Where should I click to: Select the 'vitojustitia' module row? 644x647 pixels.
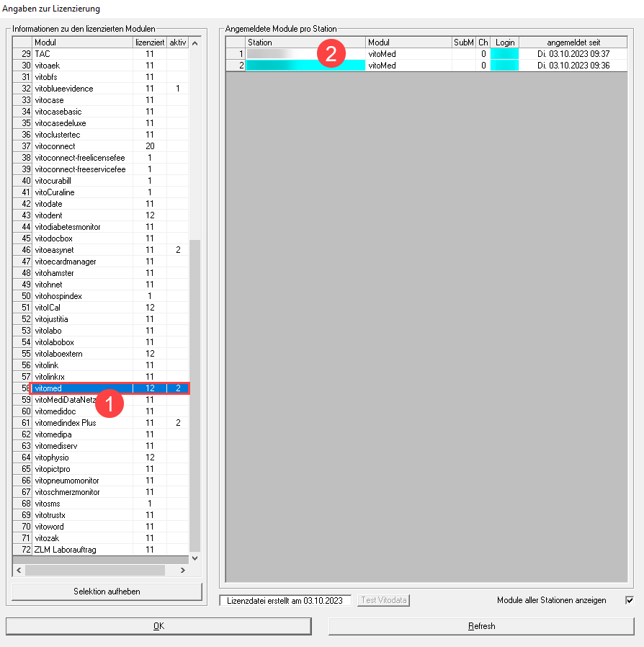[x=101, y=319]
